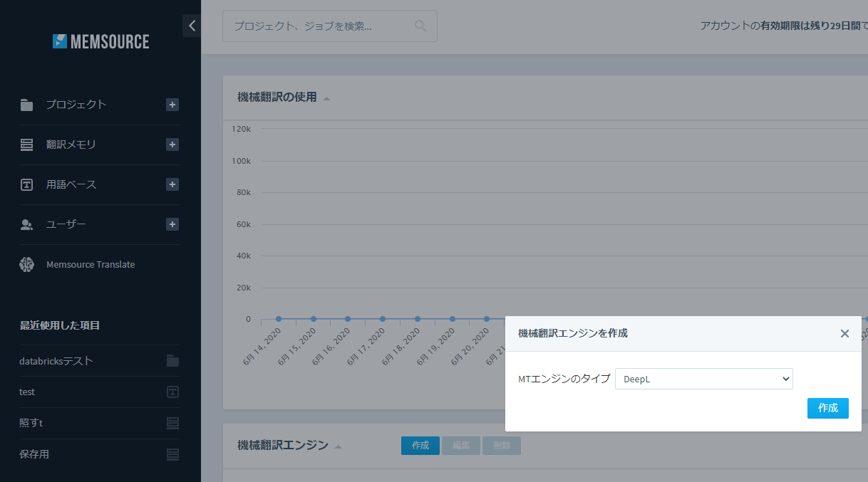Open the 翻訳メモリ menu item
868x482 pixels.
click(x=71, y=145)
